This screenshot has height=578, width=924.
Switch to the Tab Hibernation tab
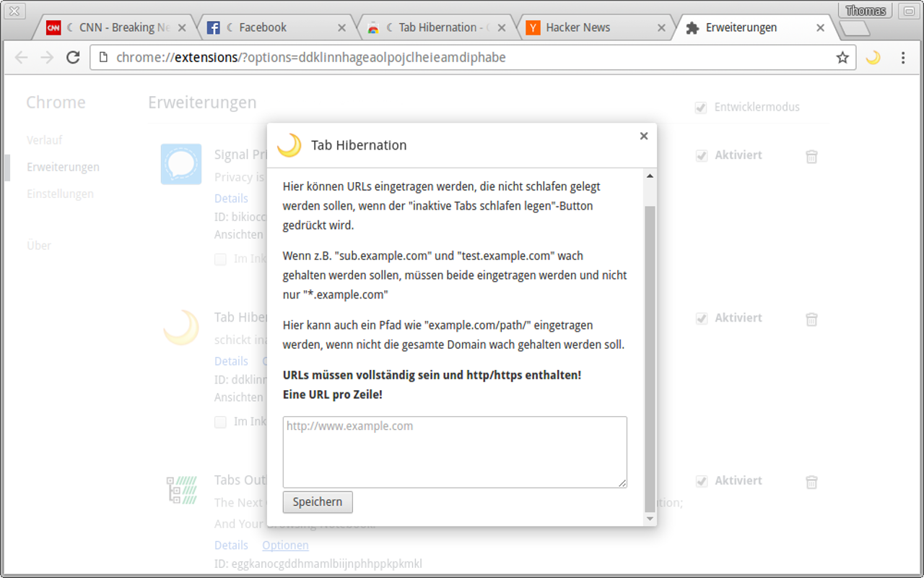[x=438, y=27]
